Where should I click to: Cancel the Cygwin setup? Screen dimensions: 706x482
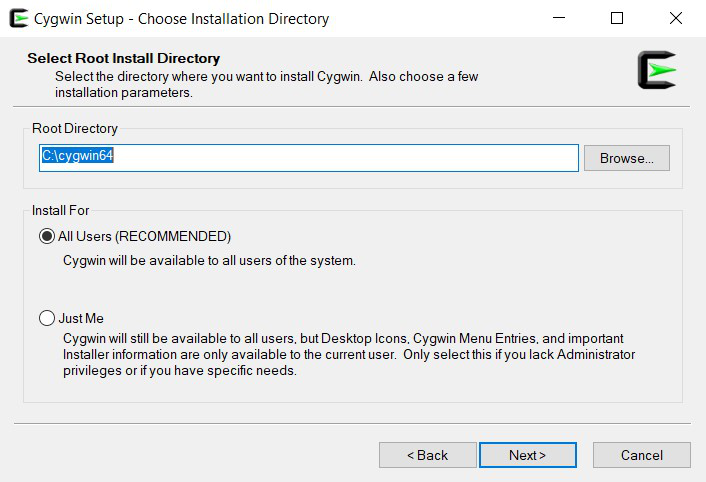(641, 455)
